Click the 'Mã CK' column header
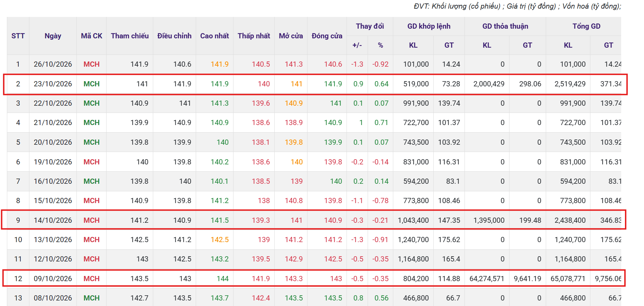This screenshot has height=306, width=644. tap(92, 36)
